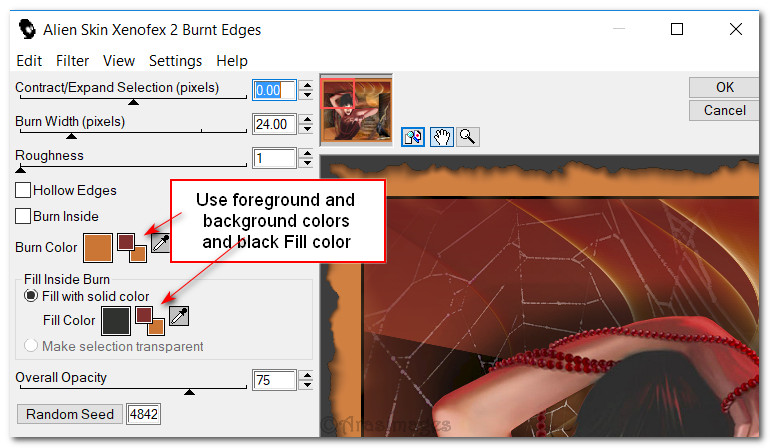This screenshot has height=448, width=770.
Task: Use foreground/background swatches for Fill Color
Action: 150,320
